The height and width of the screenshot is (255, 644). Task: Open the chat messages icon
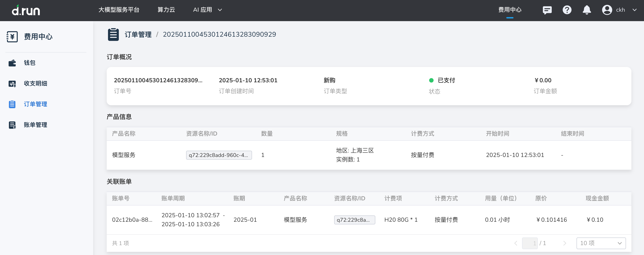pyautogui.click(x=547, y=10)
